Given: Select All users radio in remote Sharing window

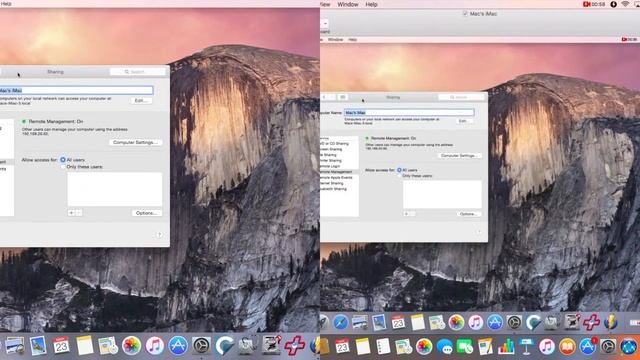Looking at the screenshot, I should (399, 170).
